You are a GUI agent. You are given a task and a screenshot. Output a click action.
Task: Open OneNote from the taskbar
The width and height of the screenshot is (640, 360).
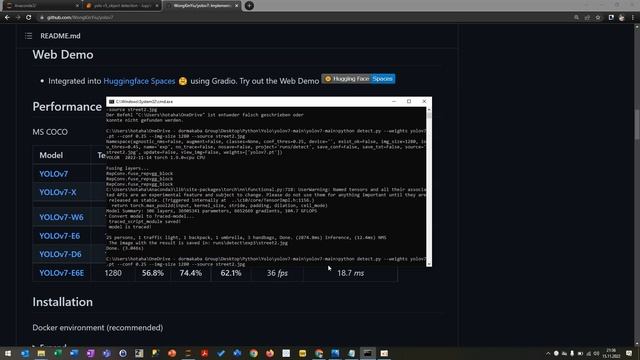click(90, 353)
